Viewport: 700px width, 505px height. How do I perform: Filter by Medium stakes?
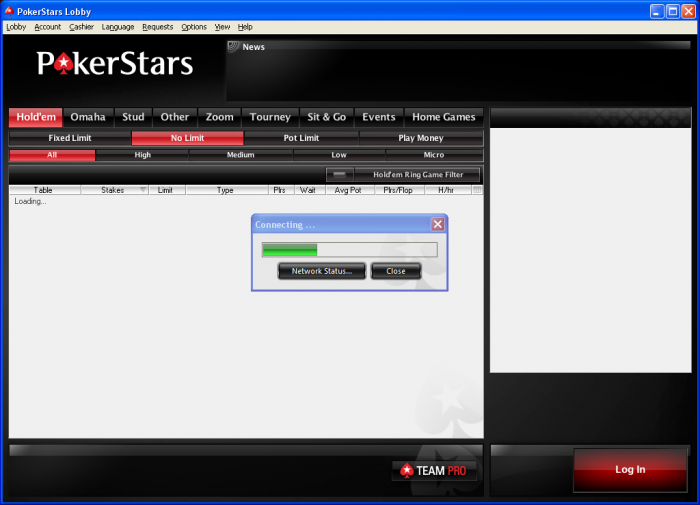click(x=240, y=155)
